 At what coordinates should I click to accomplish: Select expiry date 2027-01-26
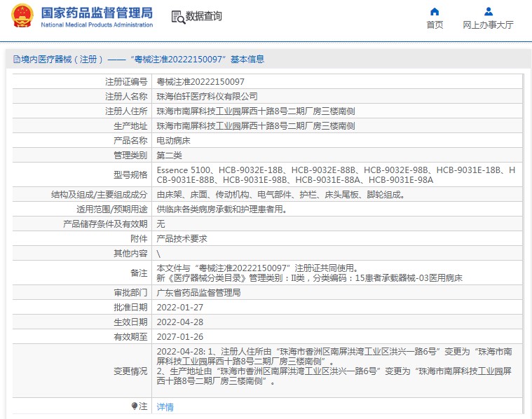[180, 337]
